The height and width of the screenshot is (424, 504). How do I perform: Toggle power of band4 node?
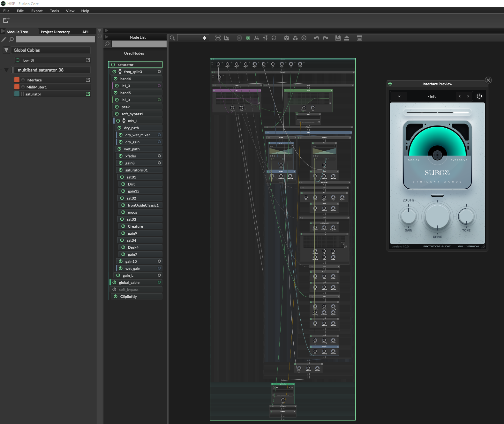116,79
